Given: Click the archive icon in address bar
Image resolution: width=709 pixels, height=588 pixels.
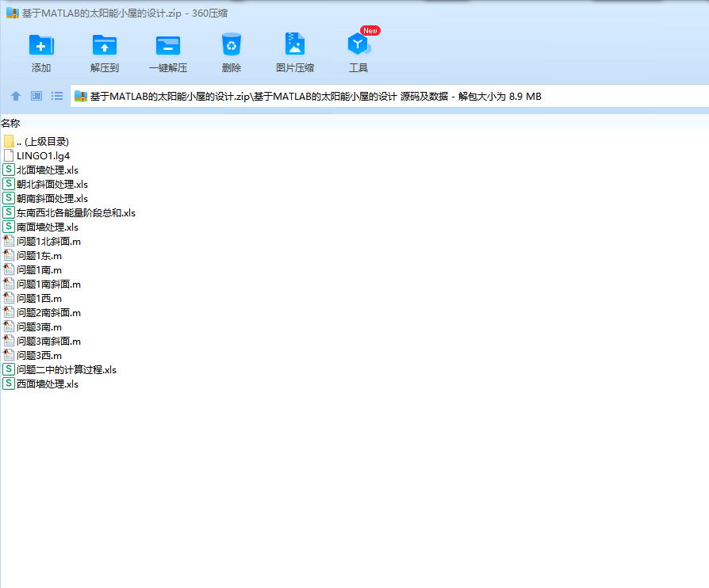Looking at the screenshot, I should click(80, 96).
